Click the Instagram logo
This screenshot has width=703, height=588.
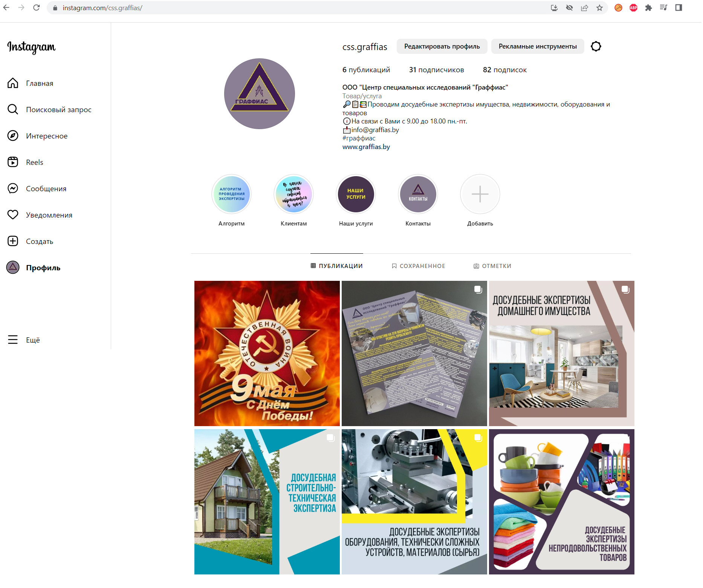(x=31, y=47)
